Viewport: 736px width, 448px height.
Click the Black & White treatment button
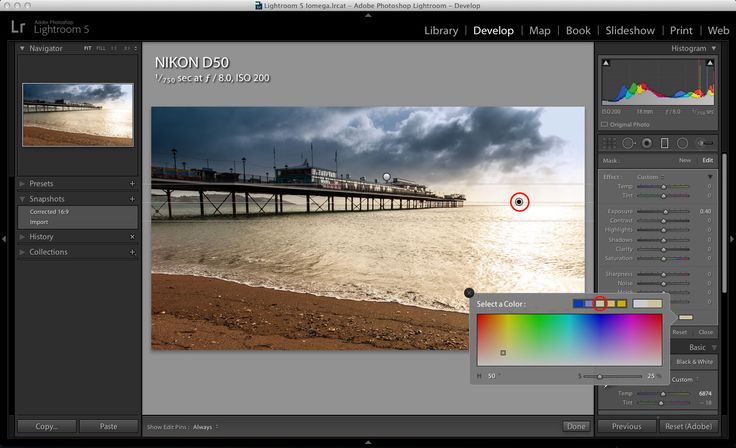[694, 362]
